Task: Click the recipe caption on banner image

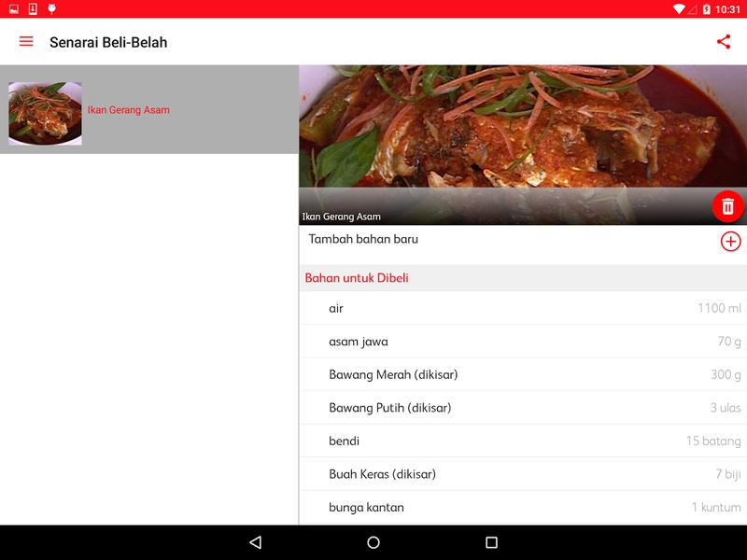Action: click(341, 217)
